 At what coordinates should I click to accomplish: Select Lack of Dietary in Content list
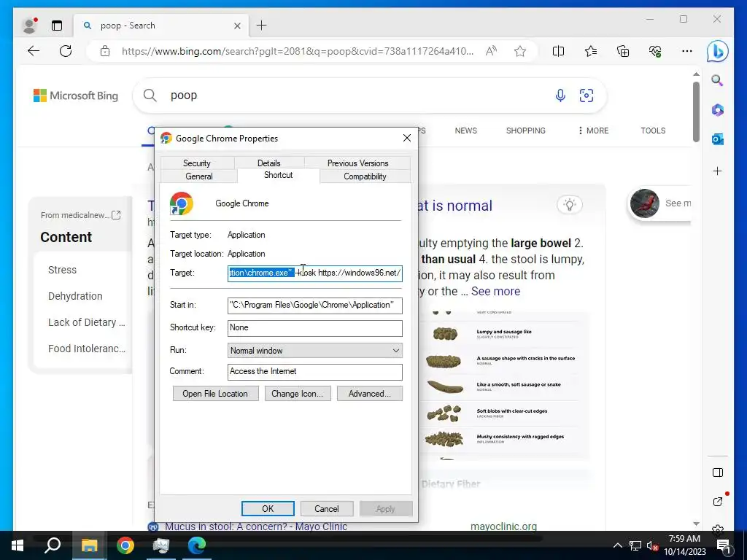coord(87,322)
